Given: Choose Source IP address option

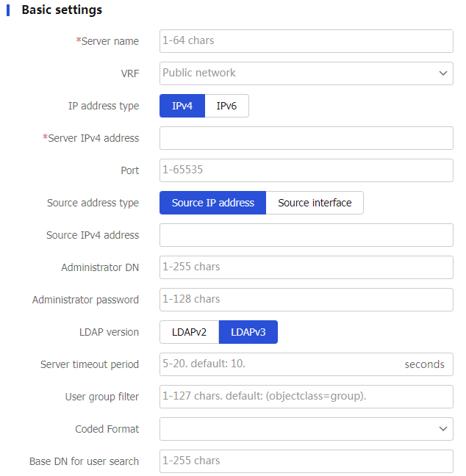Looking at the screenshot, I should pyautogui.click(x=212, y=203).
